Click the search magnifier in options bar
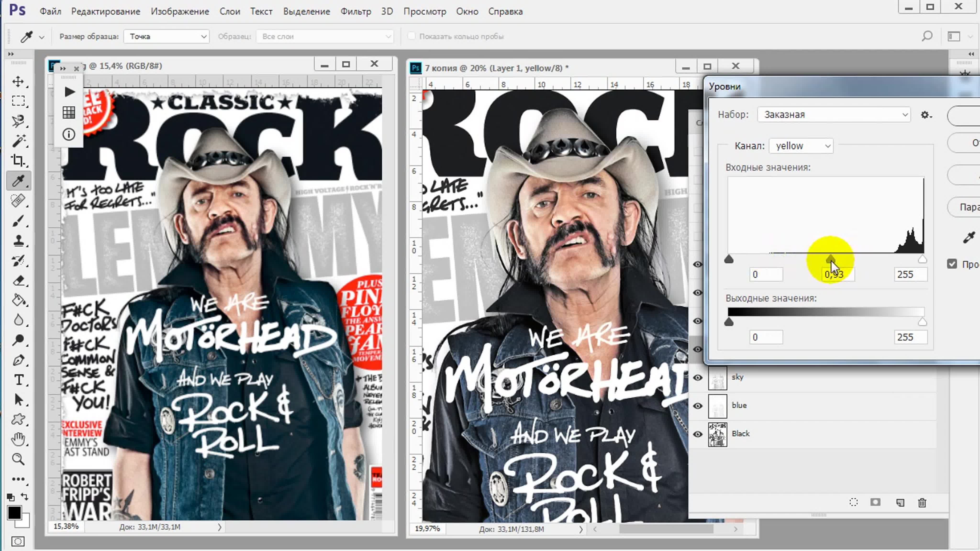The image size is (980, 551). click(x=927, y=36)
